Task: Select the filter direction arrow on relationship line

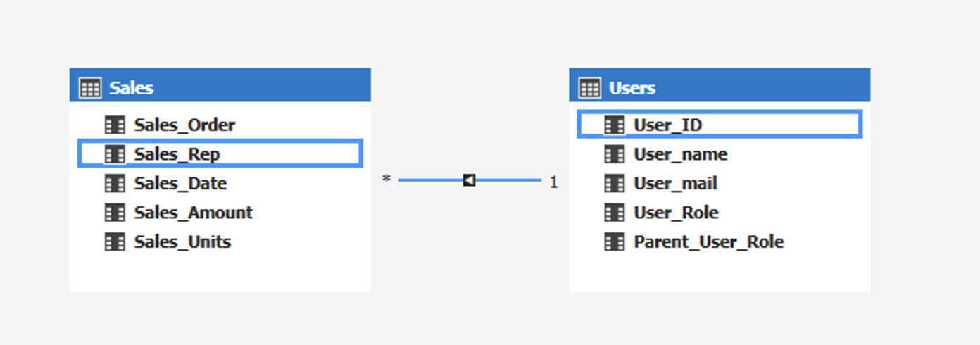Action: (x=469, y=180)
